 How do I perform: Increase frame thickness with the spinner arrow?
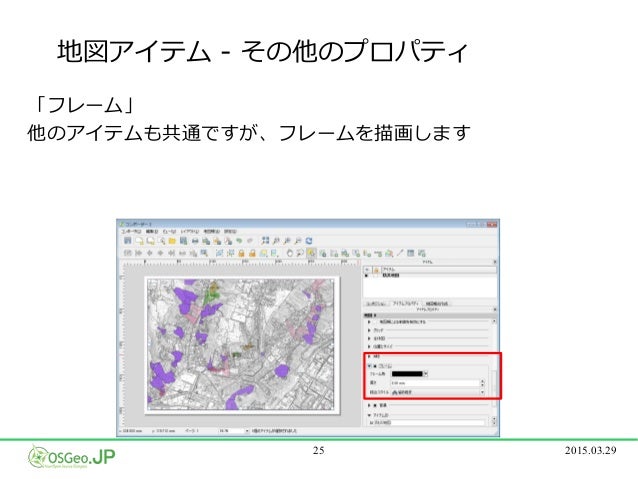(x=483, y=381)
